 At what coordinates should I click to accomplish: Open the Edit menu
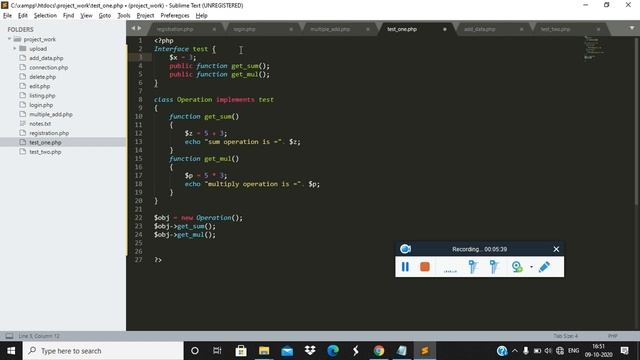click(x=22, y=16)
